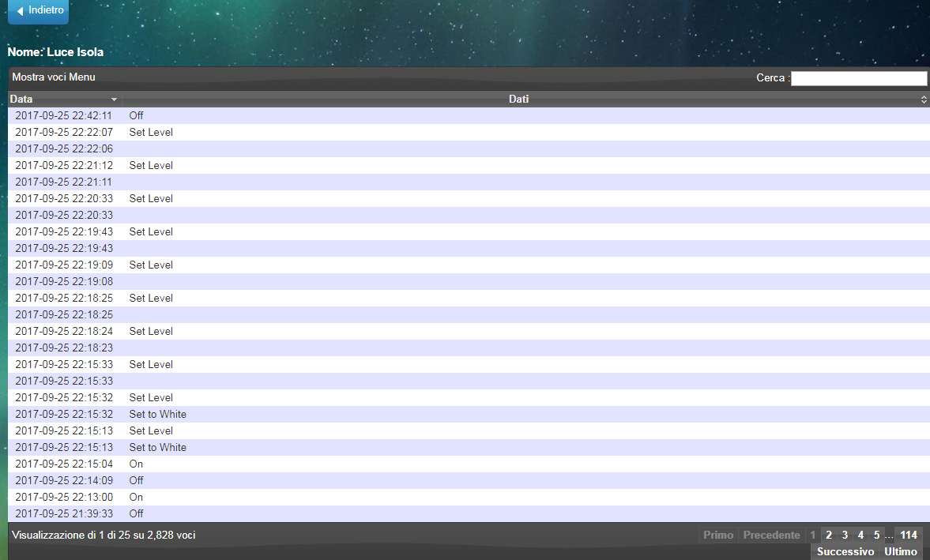This screenshot has width=930, height=560.
Task: Click the Data column descending arrow icon
Action: (x=114, y=100)
